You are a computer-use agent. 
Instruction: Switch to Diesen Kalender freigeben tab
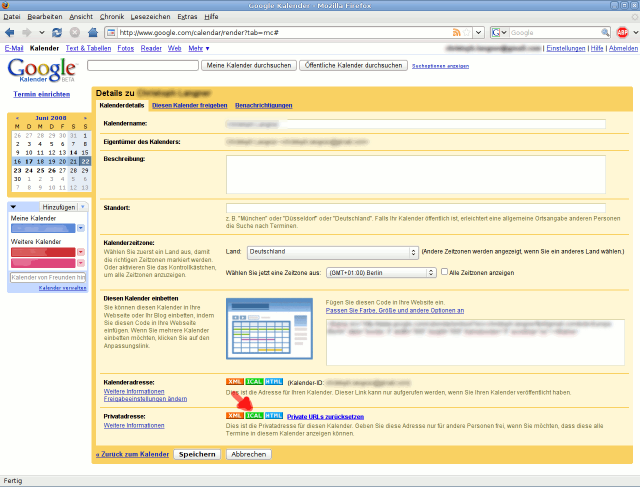coord(190,105)
